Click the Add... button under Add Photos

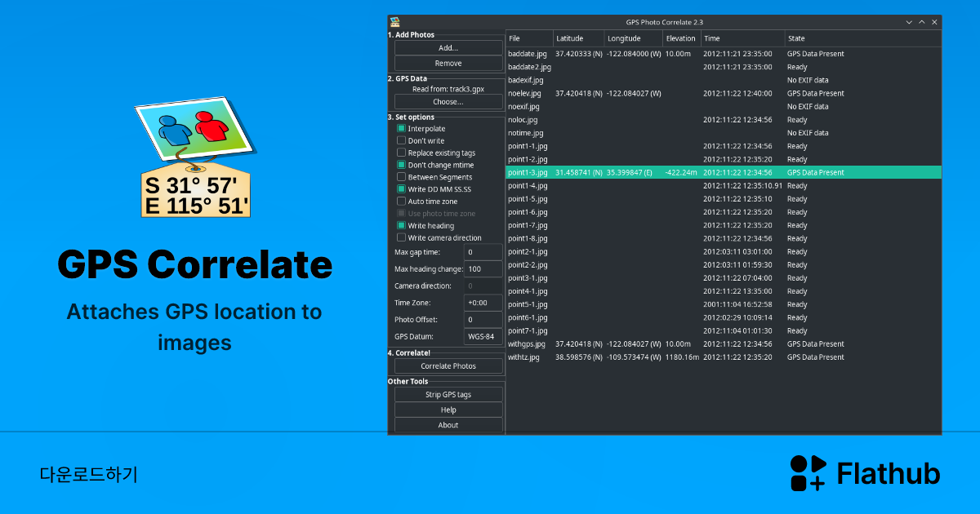tap(448, 47)
